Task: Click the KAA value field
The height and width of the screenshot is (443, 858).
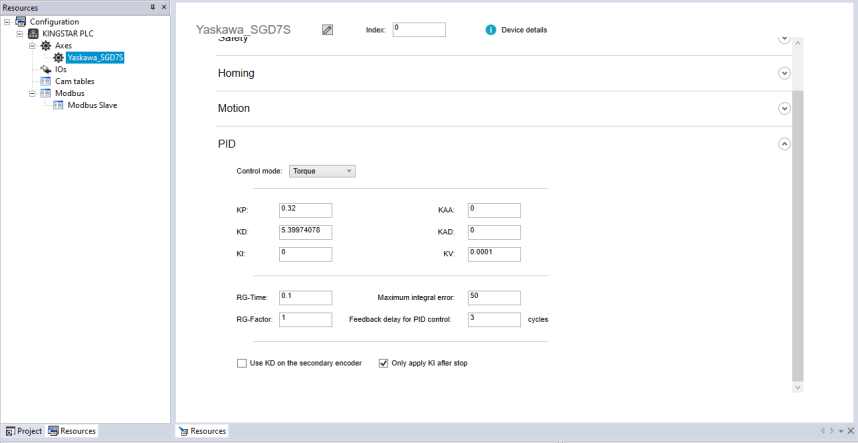Action: click(x=494, y=211)
